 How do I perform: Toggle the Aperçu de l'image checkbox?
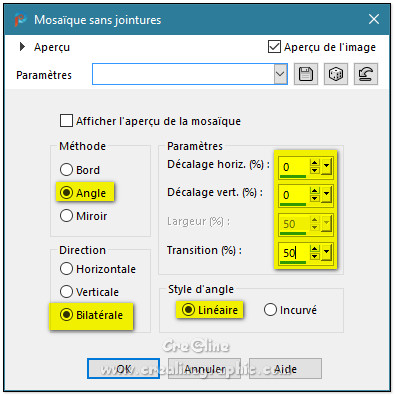tap(274, 47)
